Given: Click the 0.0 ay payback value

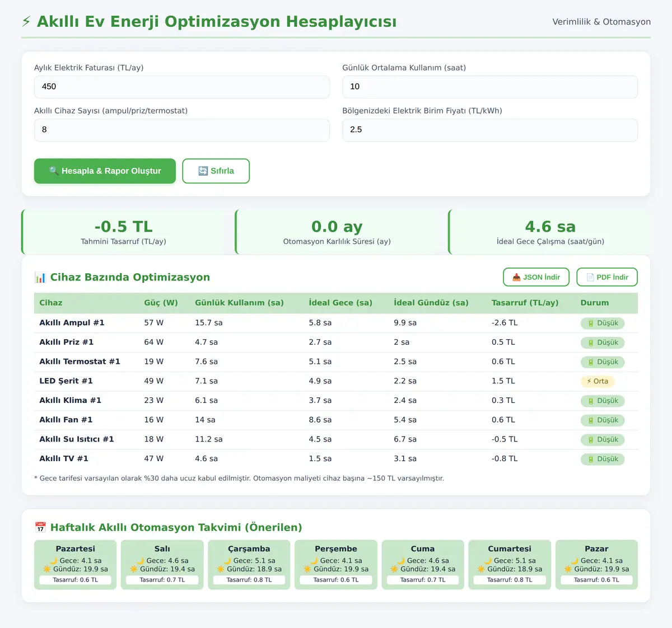Looking at the screenshot, I should click(337, 227).
